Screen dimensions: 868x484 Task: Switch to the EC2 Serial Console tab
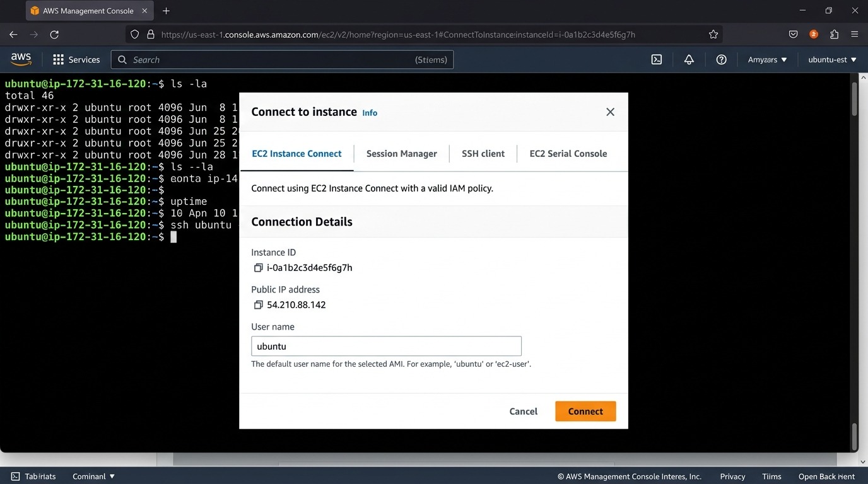point(568,153)
